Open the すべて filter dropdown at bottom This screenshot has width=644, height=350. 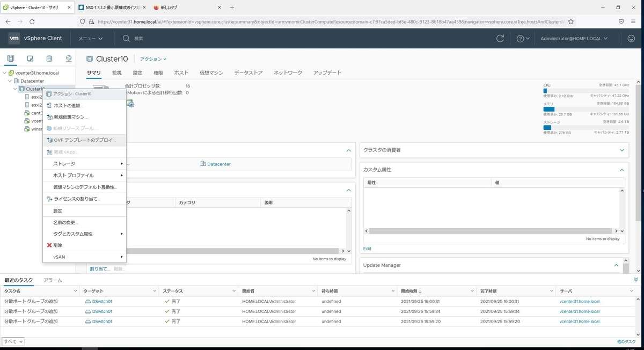pos(13,341)
